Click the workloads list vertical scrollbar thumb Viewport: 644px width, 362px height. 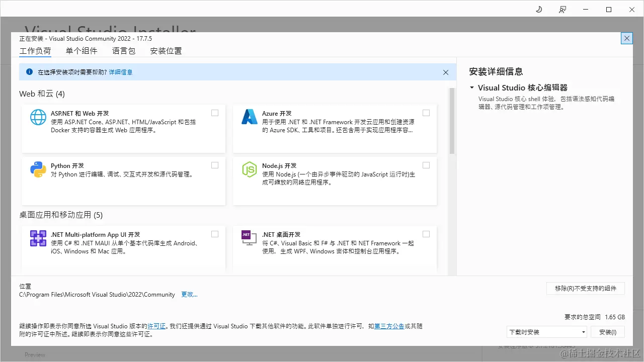pos(452,121)
